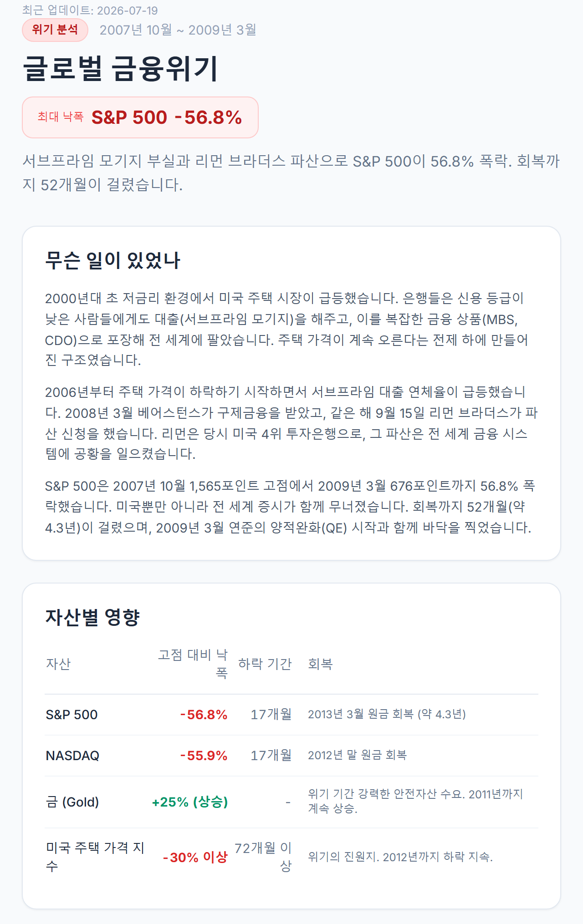
Task: Select the S&P 500 table row name
Action: pyautogui.click(x=72, y=715)
